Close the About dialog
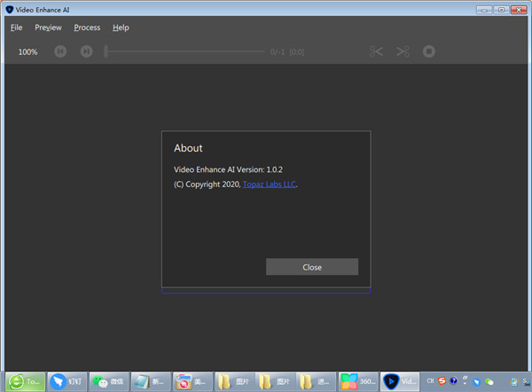Image resolution: width=532 pixels, height=392 pixels. click(311, 267)
